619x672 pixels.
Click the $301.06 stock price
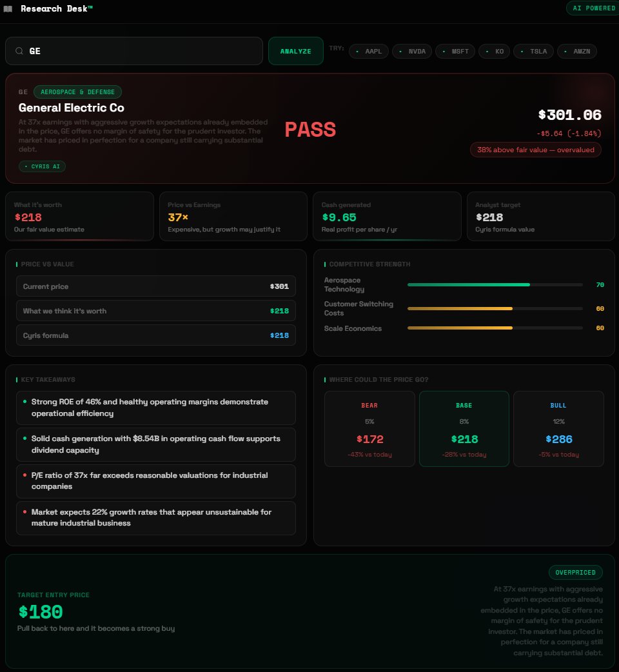pyautogui.click(x=570, y=115)
